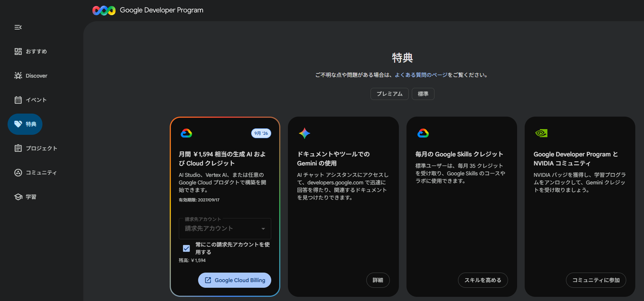Screen dimensions: 644x301
Task: Collapse the sidebar with the menu toggle icon
Action: [18, 27]
